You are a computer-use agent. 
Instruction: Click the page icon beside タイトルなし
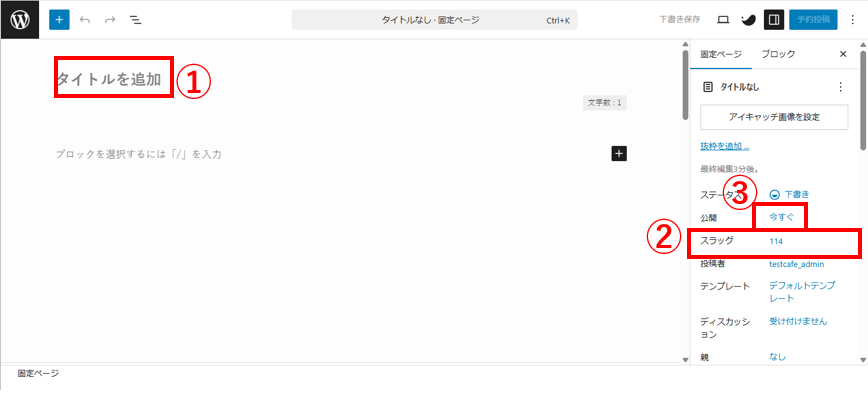pos(707,87)
